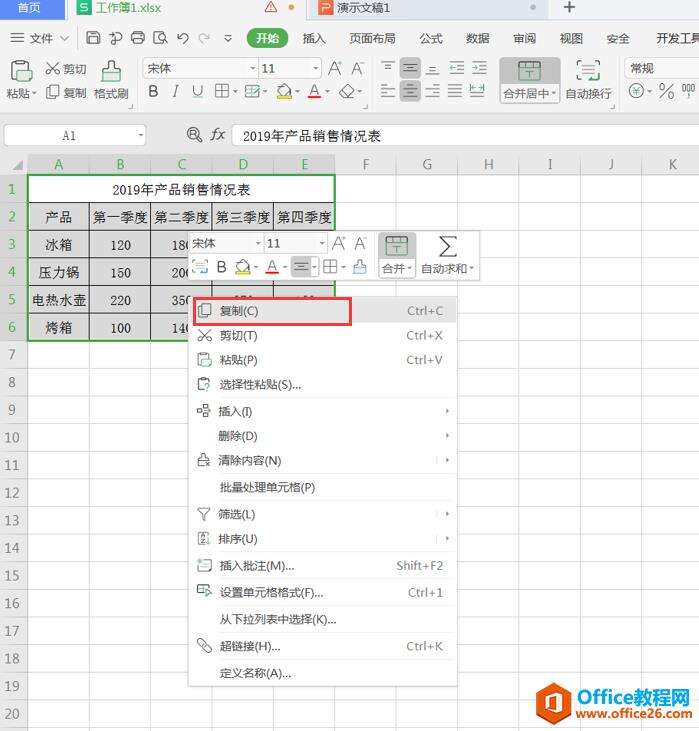Apply cell borders from ribbon

pyautogui.click(x=222, y=91)
